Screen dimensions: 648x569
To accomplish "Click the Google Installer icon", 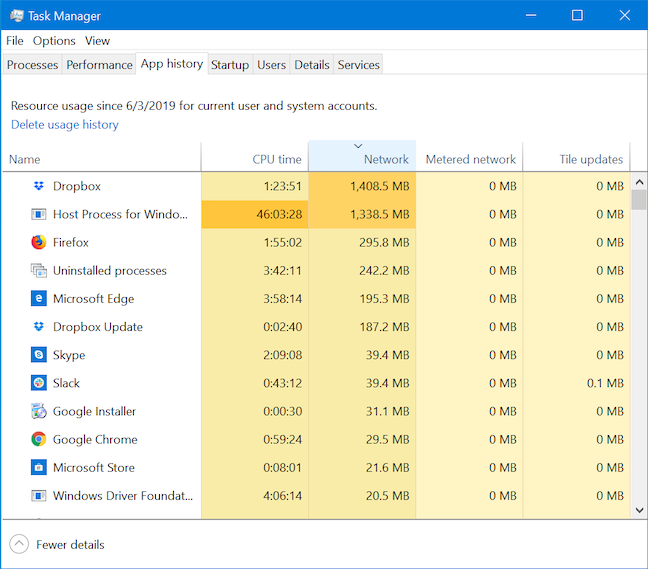I will click(x=38, y=411).
